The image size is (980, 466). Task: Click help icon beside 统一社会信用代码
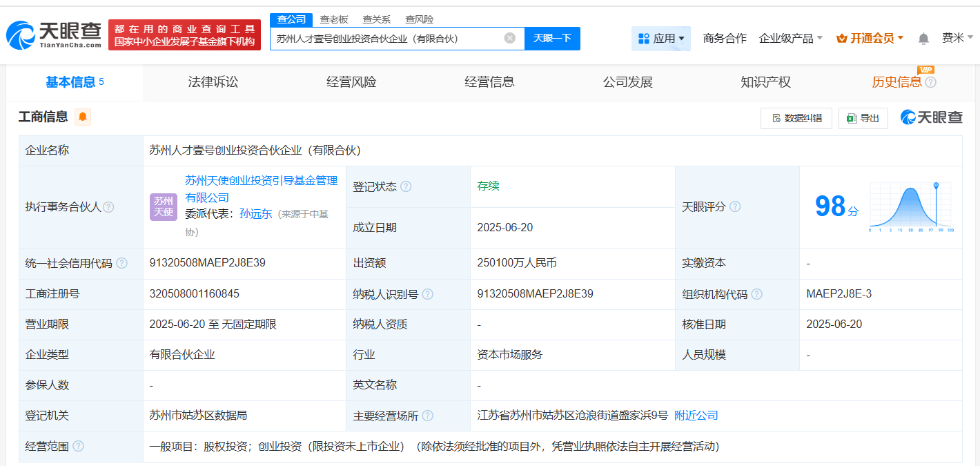[122, 263]
